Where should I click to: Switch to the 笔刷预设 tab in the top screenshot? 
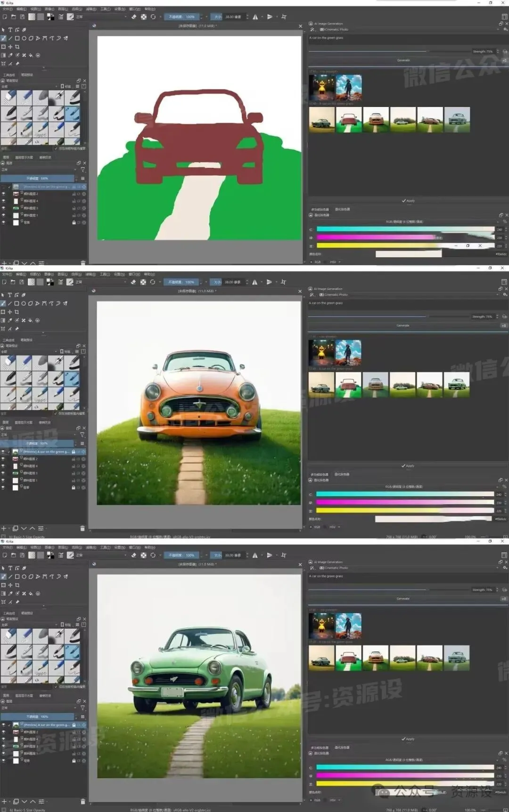pos(27,75)
